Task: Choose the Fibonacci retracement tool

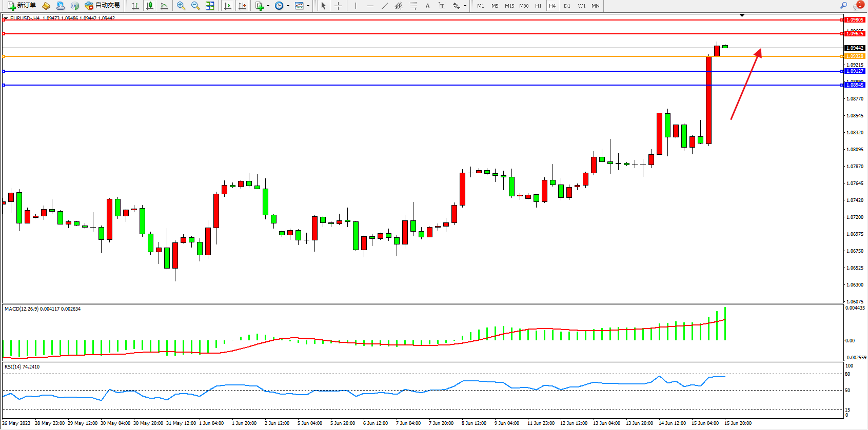Action: pyautogui.click(x=413, y=6)
